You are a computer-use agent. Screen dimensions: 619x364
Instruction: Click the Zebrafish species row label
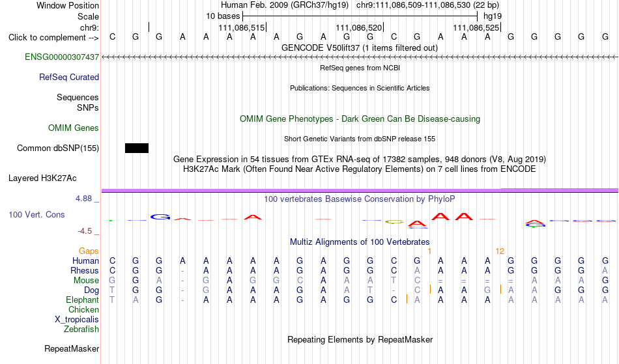tap(81, 329)
